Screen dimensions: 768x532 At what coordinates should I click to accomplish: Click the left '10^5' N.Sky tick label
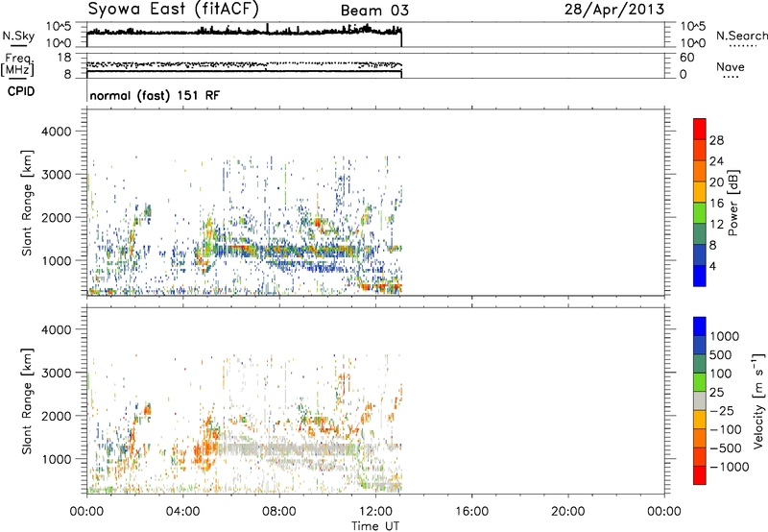pyautogui.click(x=59, y=27)
